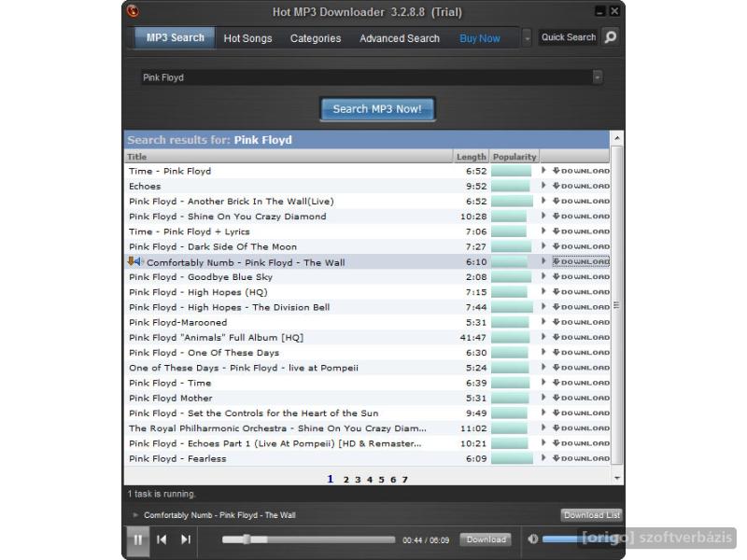Expand the now-playing Comfortably Numb triangle
This screenshot has width=747, height=560.
coord(135,515)
